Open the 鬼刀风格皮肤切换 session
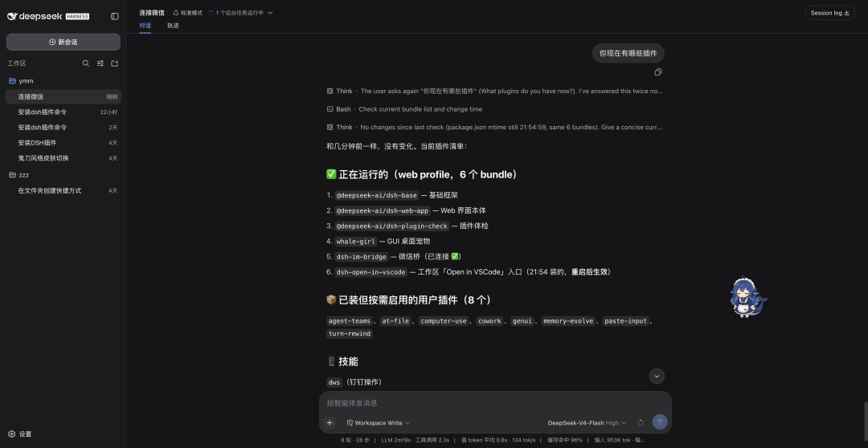Viewport: 868px width, 448px height. tap(63, 158)
